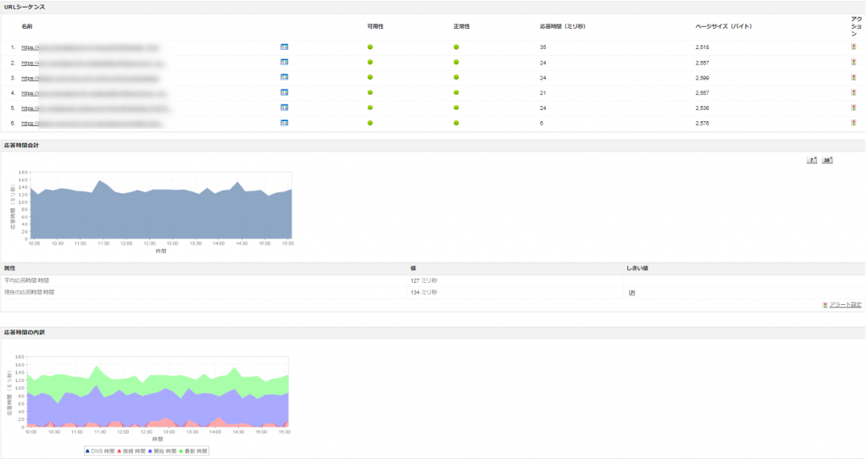Click the action icon for URL row 5
The width and height of the screenshot is (868, 459).
(853, 108)
